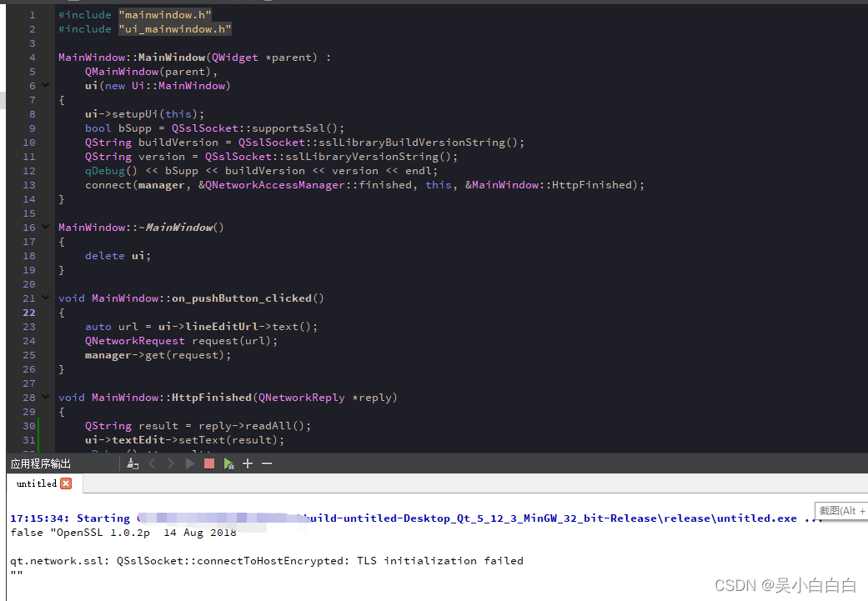Viewport: 868px width, 601px height.
Task: Switch to the untitled output tab
Action: click(x=35, y=483)
